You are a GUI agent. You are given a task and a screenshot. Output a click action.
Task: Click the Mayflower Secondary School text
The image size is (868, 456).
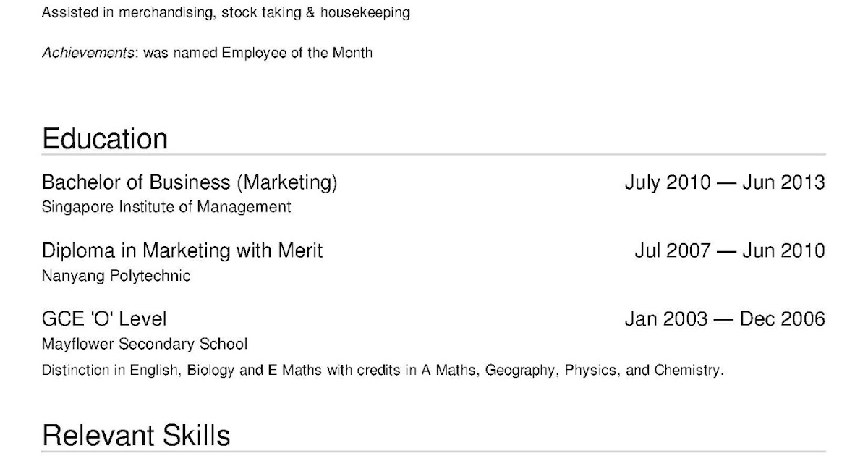[x=145, y=344]
